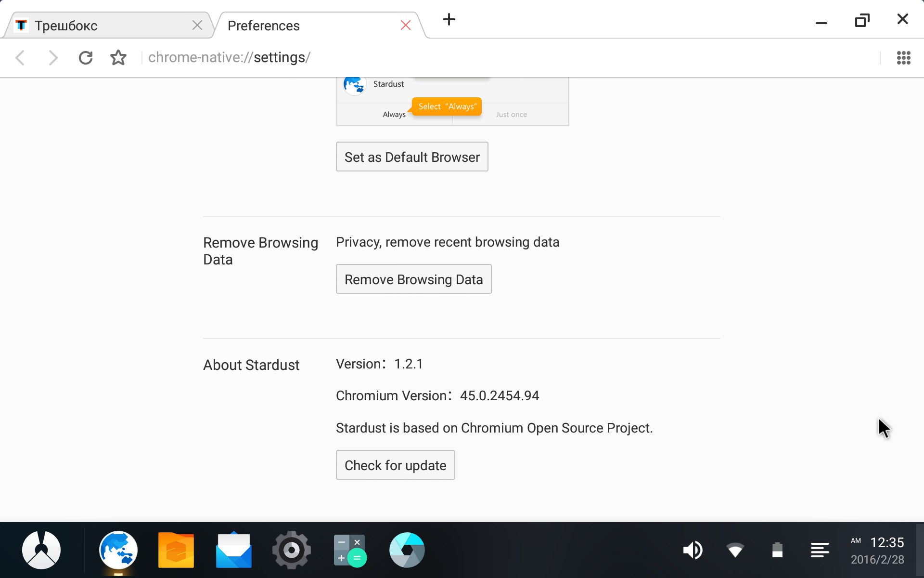Launch the orange file manager icon
Viewport: 924px width, 578px height.
[x=176, y=550]
